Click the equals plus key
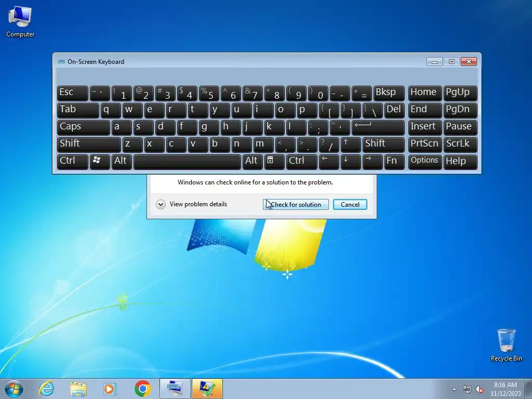This screenshot has height=399, width=532. click(362, 94)
